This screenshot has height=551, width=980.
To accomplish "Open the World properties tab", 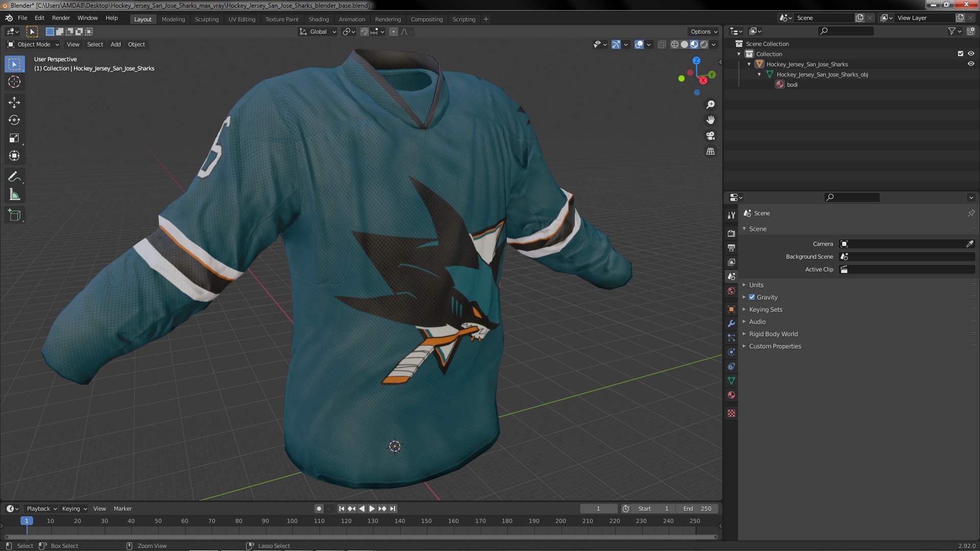I will click(731, 291).
